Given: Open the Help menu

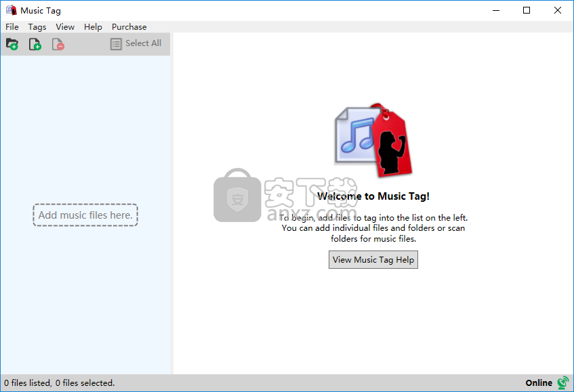Looking at the screenshot, I should pos(93,27).
